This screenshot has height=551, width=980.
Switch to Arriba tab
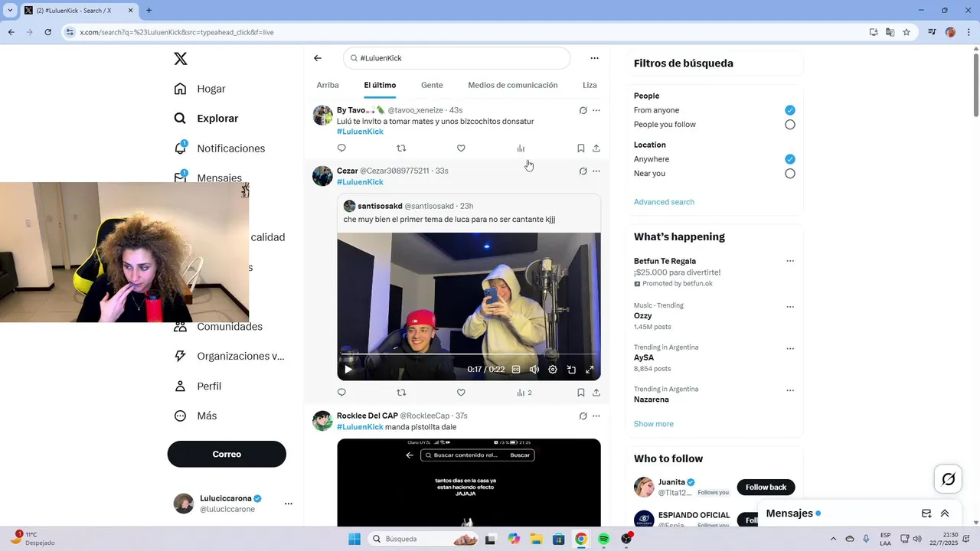tap(328, 85)
